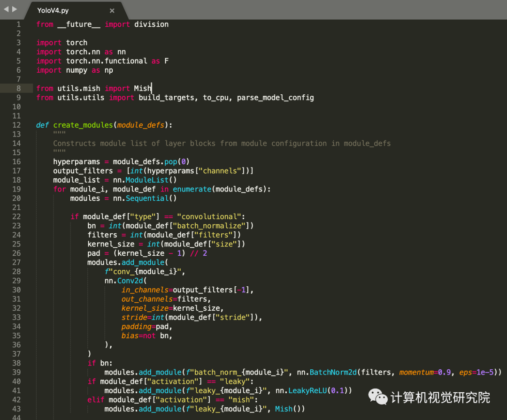The width and height of the screenshot is (507, 420).
Task: Click 'kernel_size' on line 25
Action: (111, 244)
